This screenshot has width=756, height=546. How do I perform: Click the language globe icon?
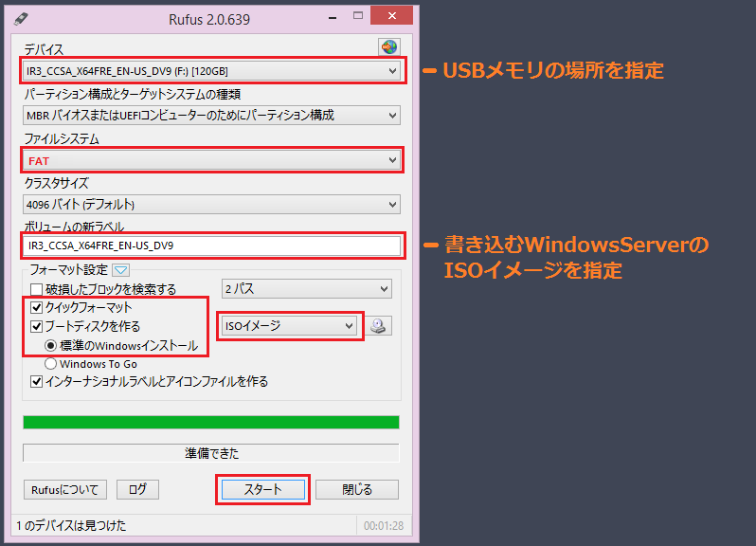(x=389, y=46)
